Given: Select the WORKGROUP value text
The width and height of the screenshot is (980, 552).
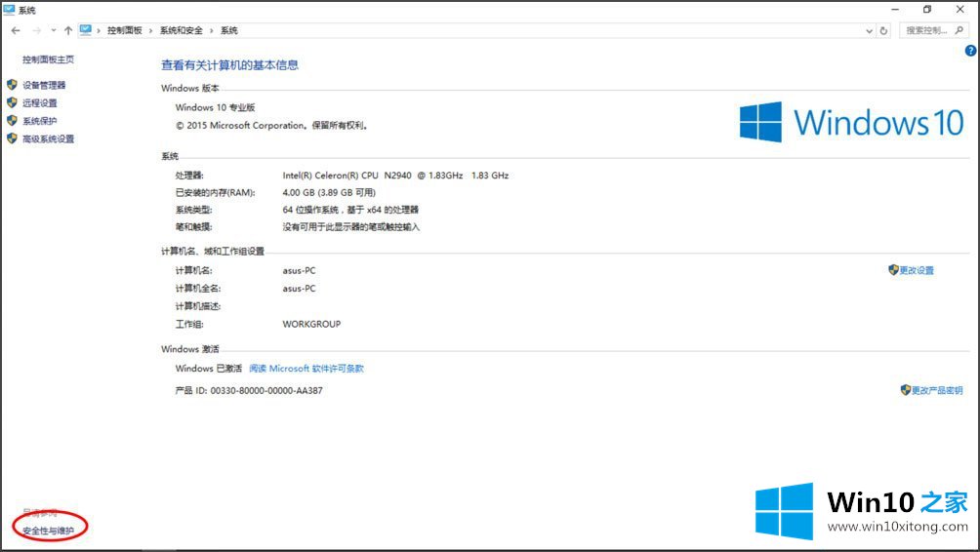Looking at the screenshot, I should pyautogui.click(x=311, y=324).
